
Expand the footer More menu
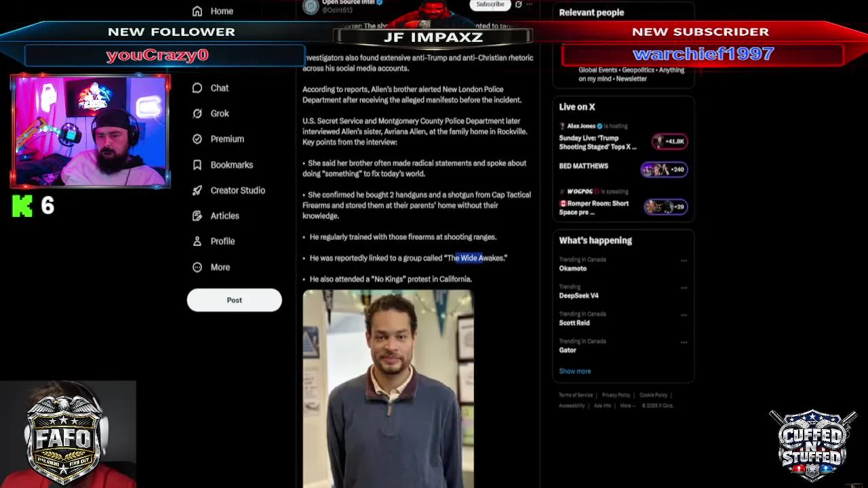coord(627,406)
